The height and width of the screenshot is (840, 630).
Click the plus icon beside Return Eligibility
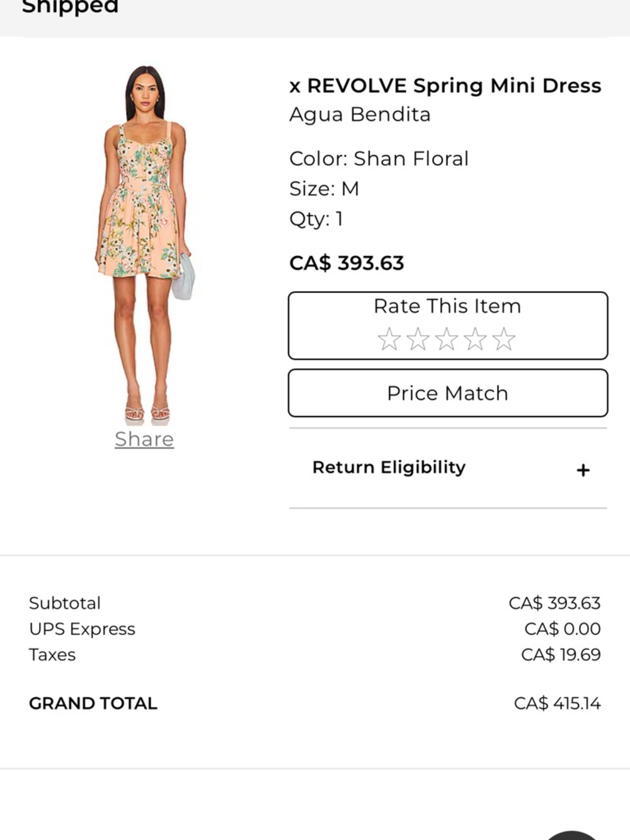583,469
